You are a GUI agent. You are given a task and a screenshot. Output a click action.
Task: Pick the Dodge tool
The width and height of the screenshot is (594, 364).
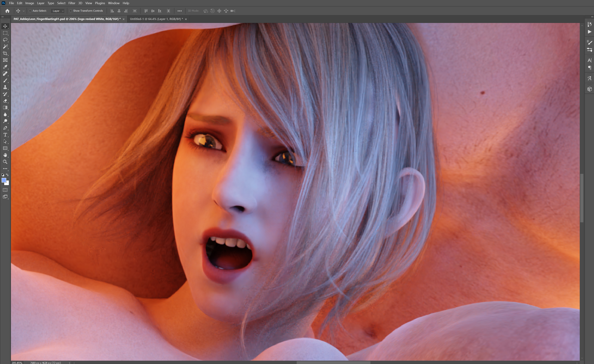[5, 121]
